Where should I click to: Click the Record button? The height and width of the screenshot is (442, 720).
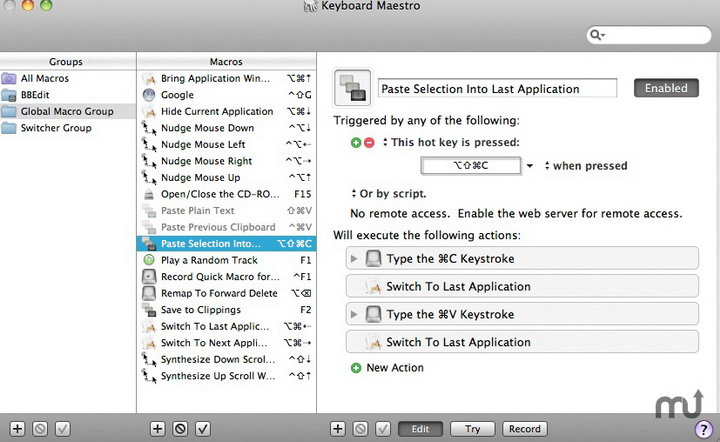[524, 429]
